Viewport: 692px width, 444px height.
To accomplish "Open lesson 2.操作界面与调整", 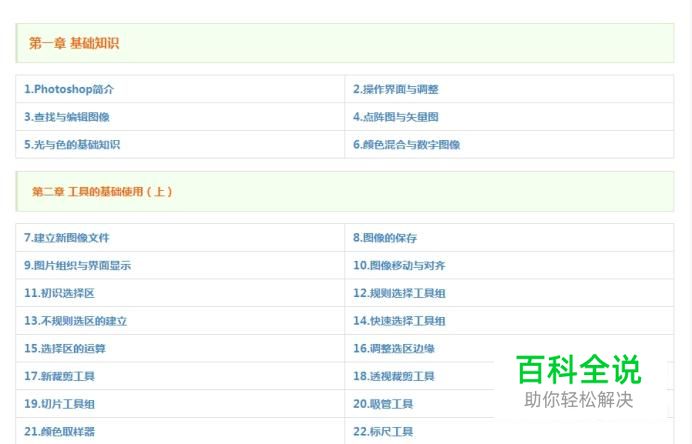I will [395, 89].
